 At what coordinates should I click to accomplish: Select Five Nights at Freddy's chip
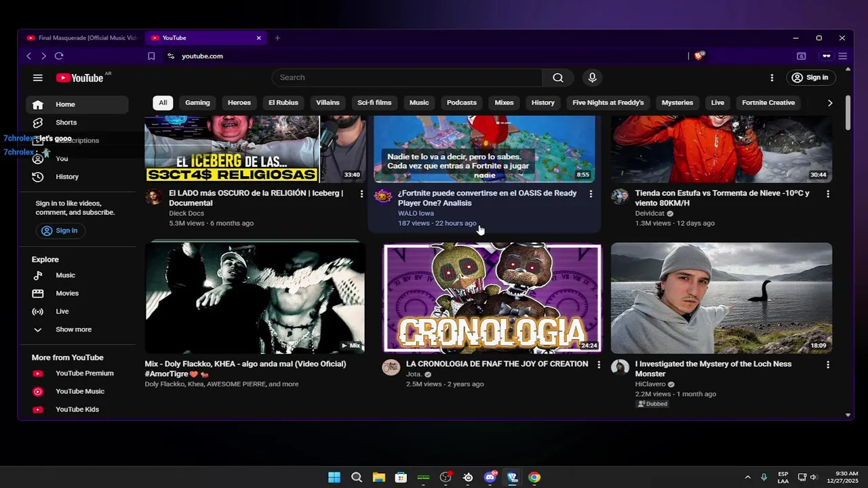608,102
